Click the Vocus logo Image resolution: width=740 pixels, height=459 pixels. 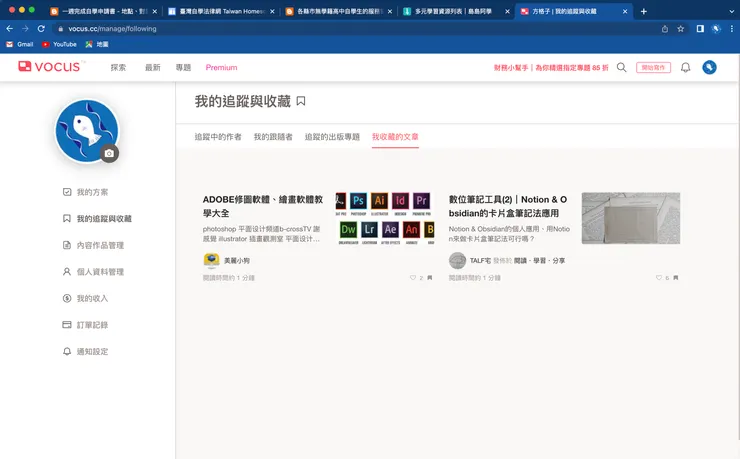[50, 67]
